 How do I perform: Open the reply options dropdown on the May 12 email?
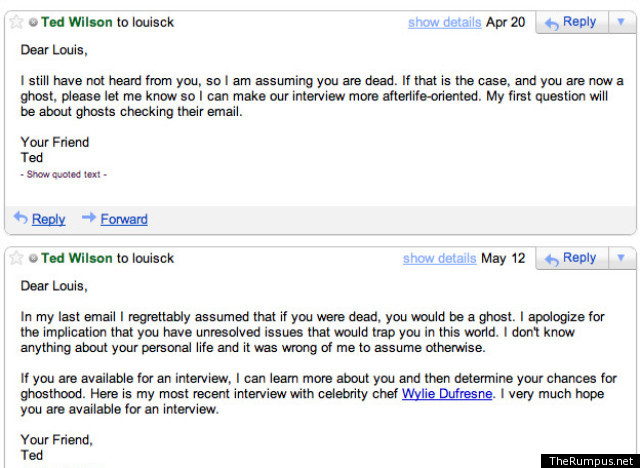pos(618,258)
